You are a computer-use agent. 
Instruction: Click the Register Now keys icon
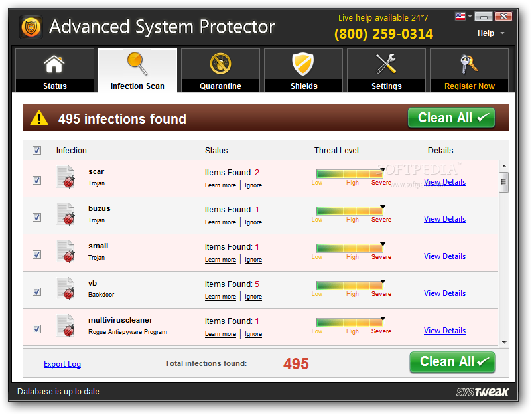tap(469, 64)
